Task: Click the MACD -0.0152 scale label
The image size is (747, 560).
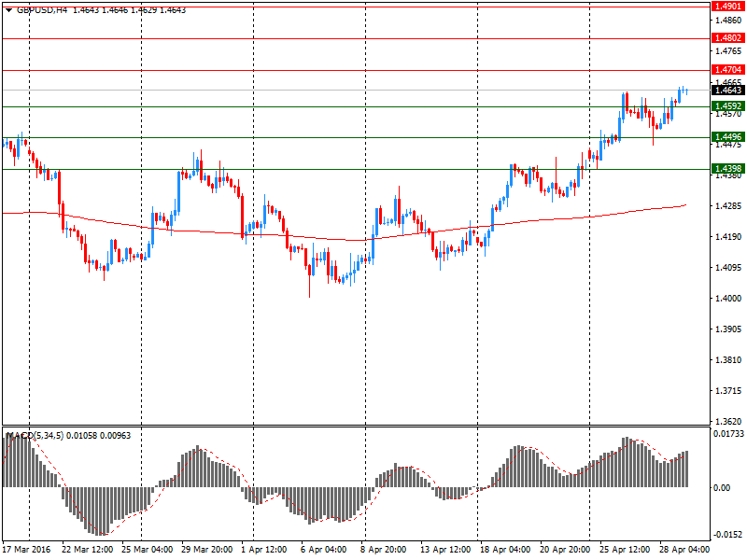Action: [x=728, y=535]
